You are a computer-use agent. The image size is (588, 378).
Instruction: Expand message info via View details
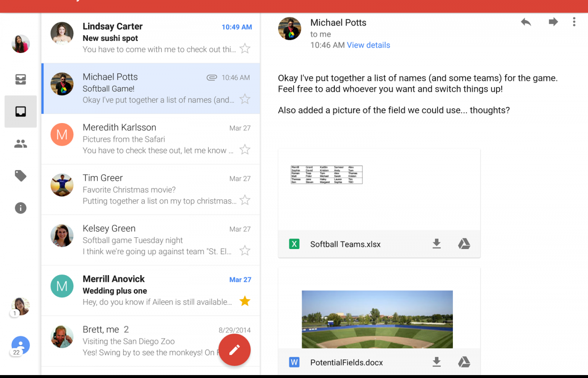pyautogui.click(x=368, y=45)
